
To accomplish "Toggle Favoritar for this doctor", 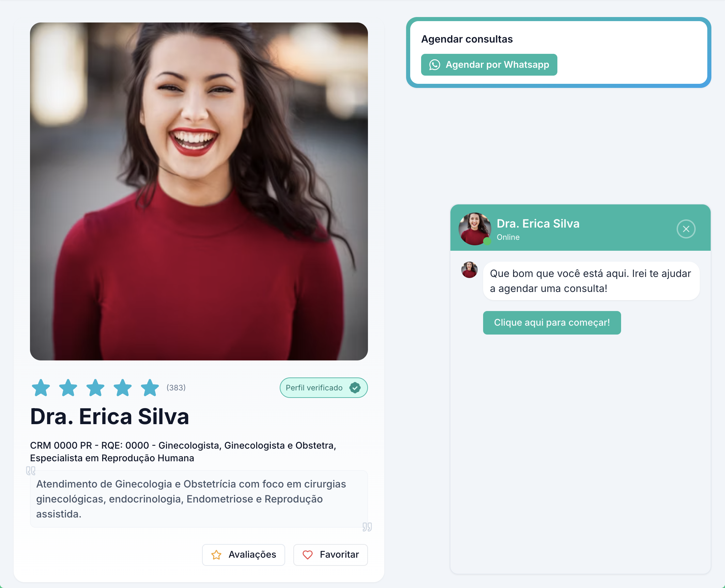I will pos(330,555).
